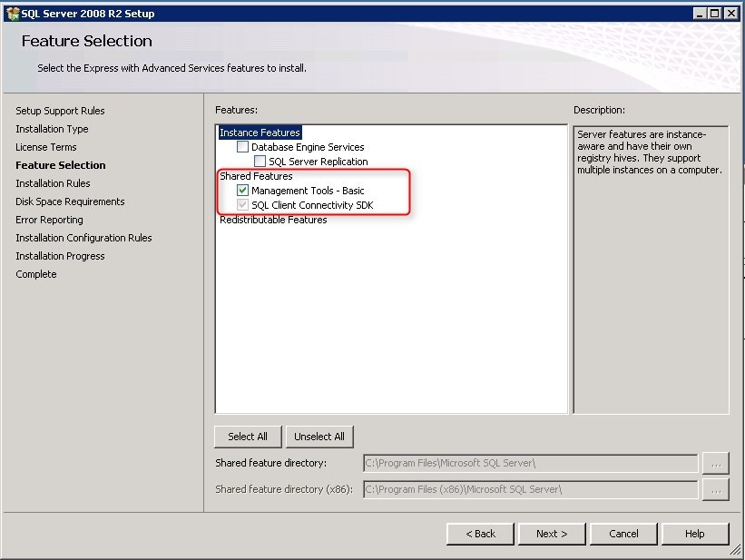Click the Shared feature directory (x86) field
The image size is (745, 560).
pyautogui.click(x=530, y=489)
